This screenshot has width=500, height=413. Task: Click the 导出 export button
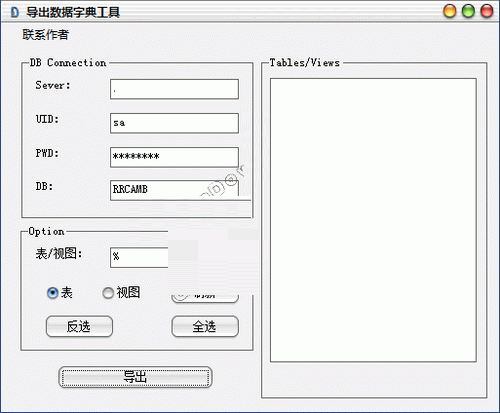coord(135,377)
